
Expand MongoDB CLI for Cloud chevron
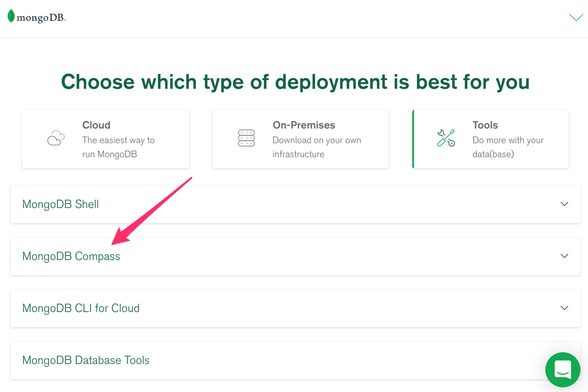tap(564, 308)
